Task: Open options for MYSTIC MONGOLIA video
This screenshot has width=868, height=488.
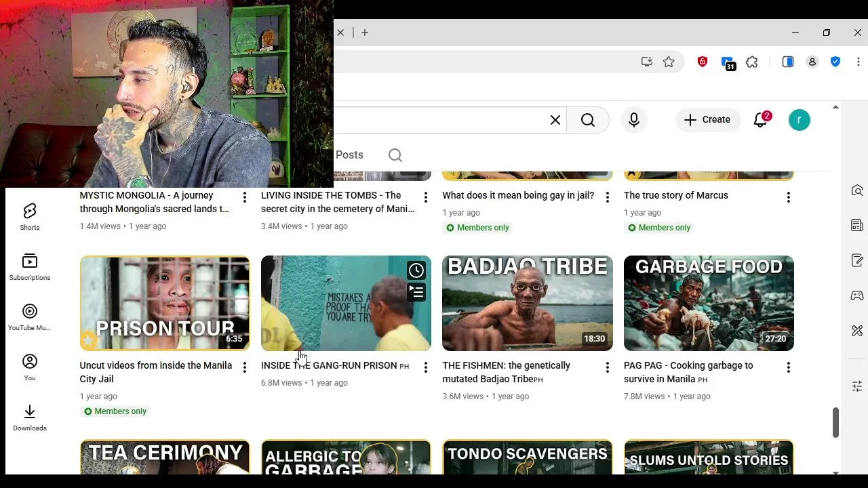Action: tap(244, 197)
